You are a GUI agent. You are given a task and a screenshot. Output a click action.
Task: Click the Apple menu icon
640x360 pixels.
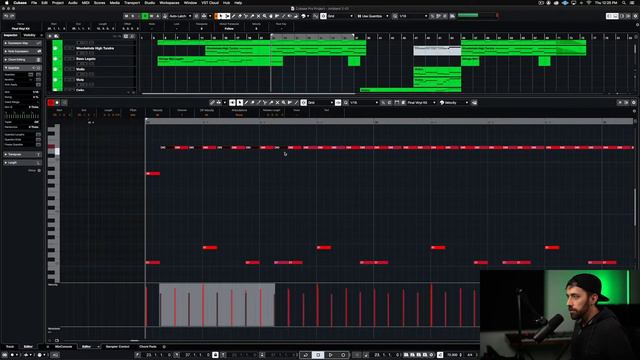(7, 2)
